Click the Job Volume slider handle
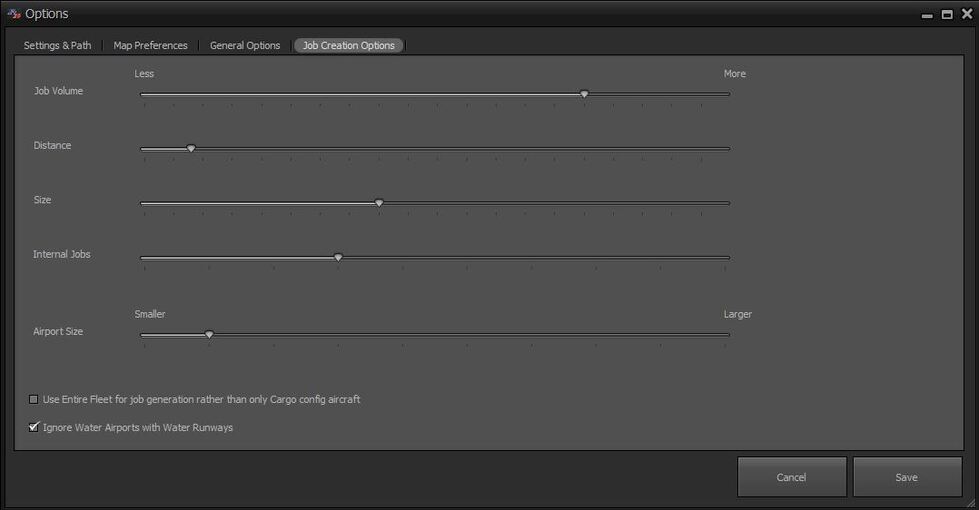The image size is (979, 510). point(584,94)
